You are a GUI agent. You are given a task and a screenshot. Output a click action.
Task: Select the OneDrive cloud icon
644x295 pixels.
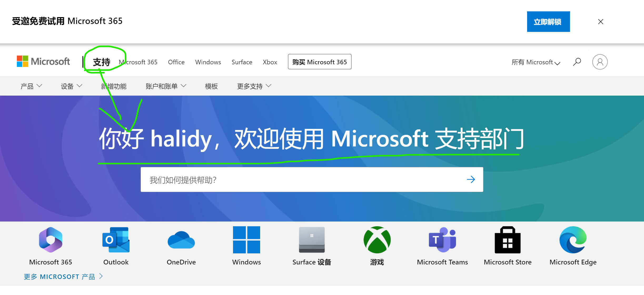(x=181, y=240)
